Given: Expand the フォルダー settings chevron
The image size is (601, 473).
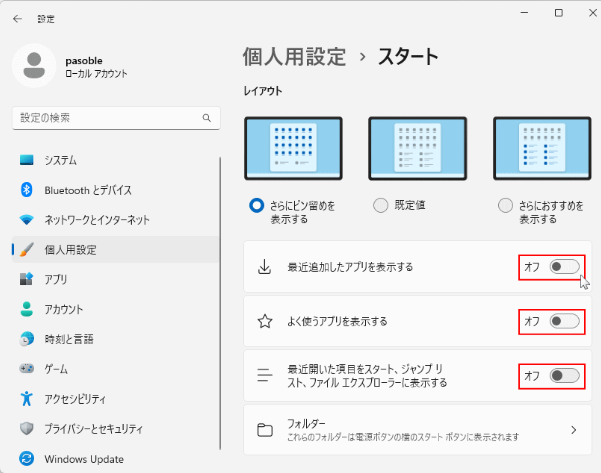Looking at the screenshot, I should [573, 430].
